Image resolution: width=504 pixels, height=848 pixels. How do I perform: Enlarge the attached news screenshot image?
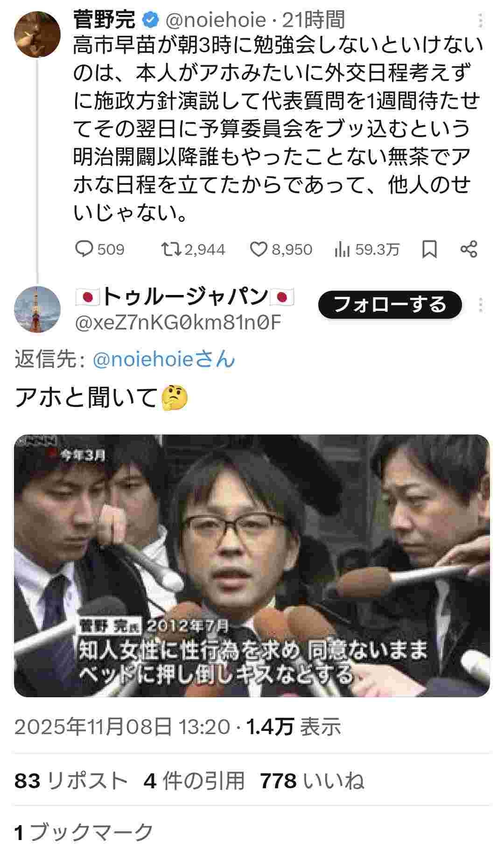[x=252, y=566]
